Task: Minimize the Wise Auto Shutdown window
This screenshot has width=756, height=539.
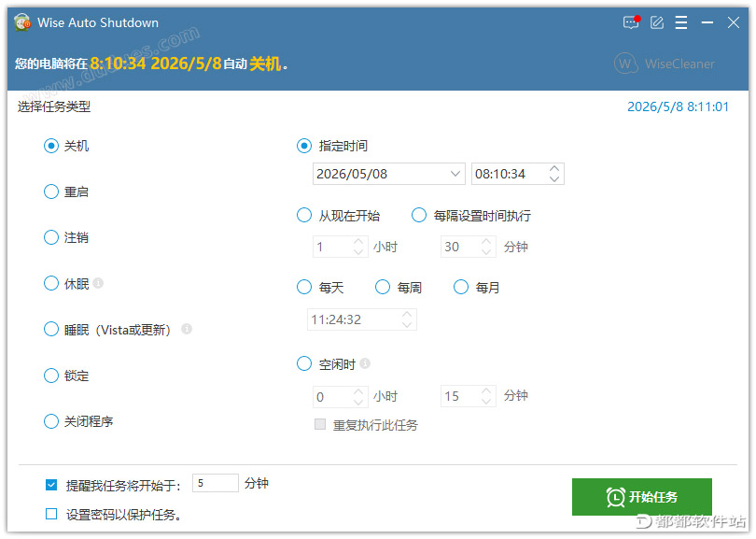Action: pyautogui.click(x=707, y=22)
